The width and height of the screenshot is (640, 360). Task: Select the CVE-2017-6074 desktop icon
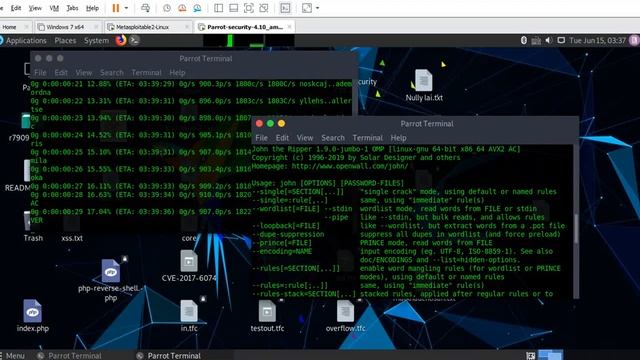(x=189, y=267)
